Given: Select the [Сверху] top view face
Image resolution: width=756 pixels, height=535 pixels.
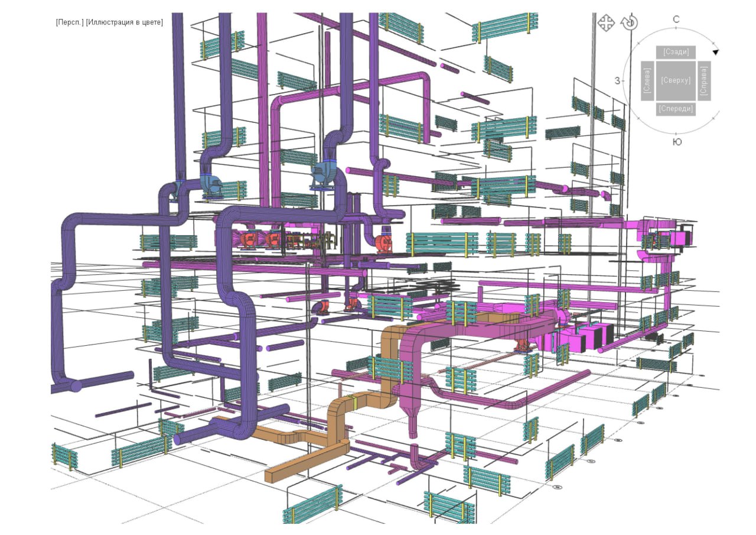Looking at the screenshot, I should pyautogui.click(x=676, y=80).
